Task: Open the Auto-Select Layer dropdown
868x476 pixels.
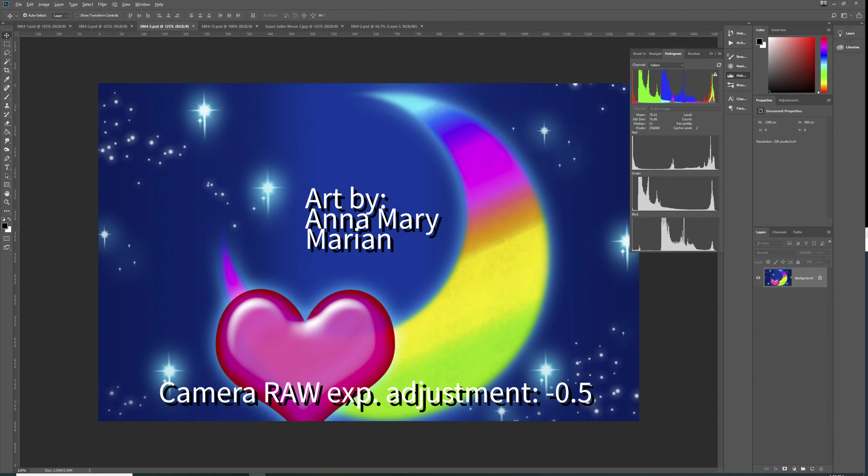Action: 61,16
